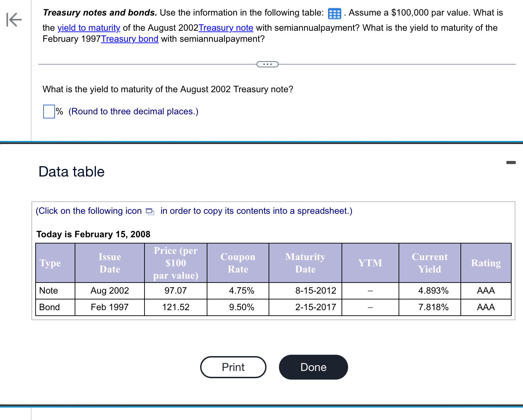Click the copy-to-spreadsheet icon
The width and height of the screenshot is (523, 420).
(x=149, y=211)
